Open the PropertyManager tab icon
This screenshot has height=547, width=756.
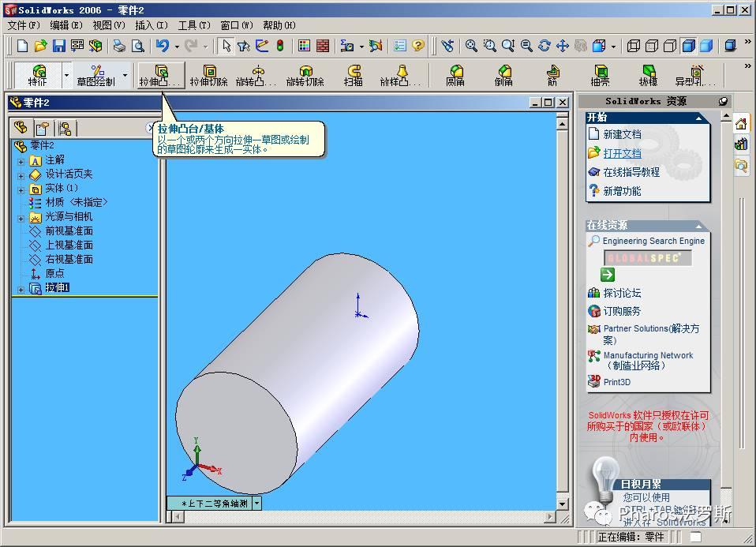click(43, 128)
